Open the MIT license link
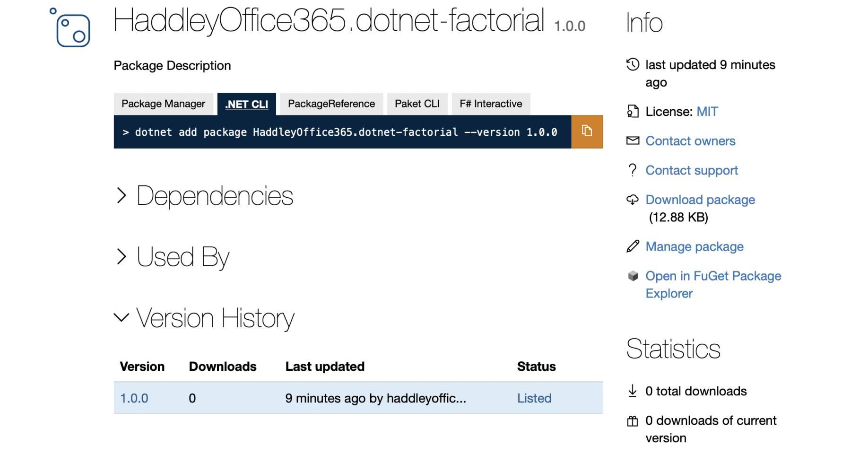The image size is (868, 455). coord(707,112)
